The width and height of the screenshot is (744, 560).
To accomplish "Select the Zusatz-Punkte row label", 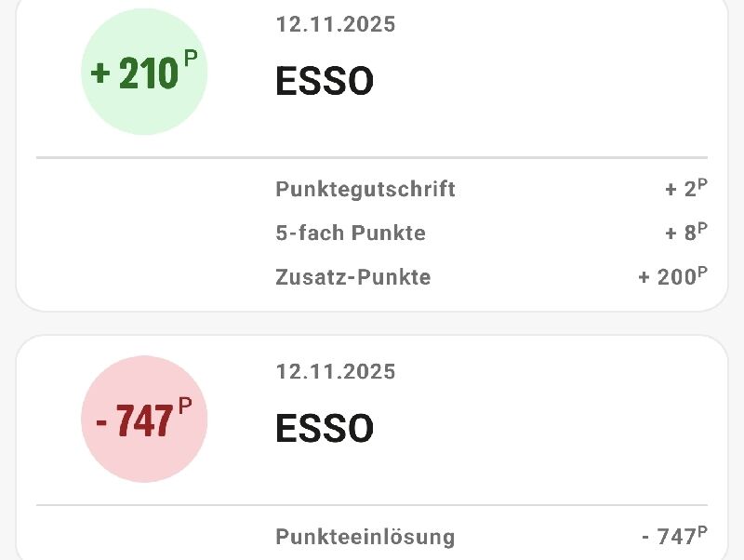I will coord(353,277).
